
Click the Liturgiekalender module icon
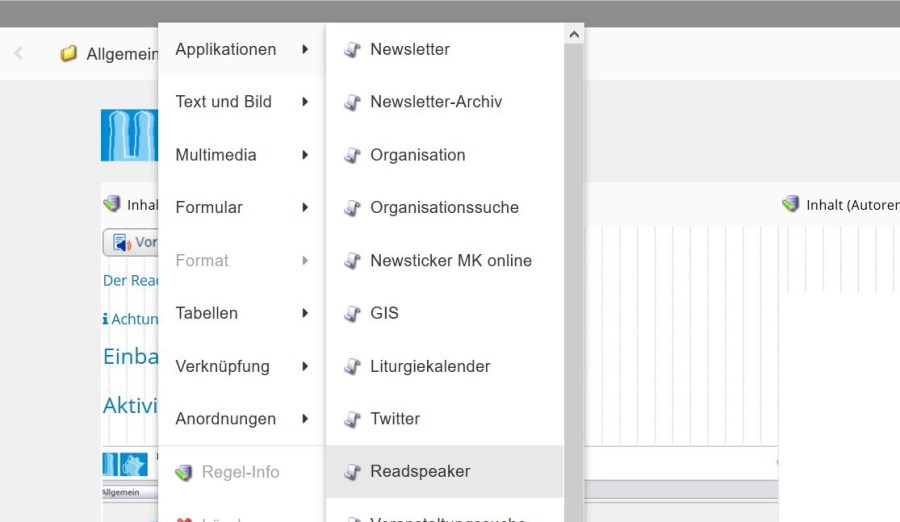pyautogui.click(x=352, y=367)
